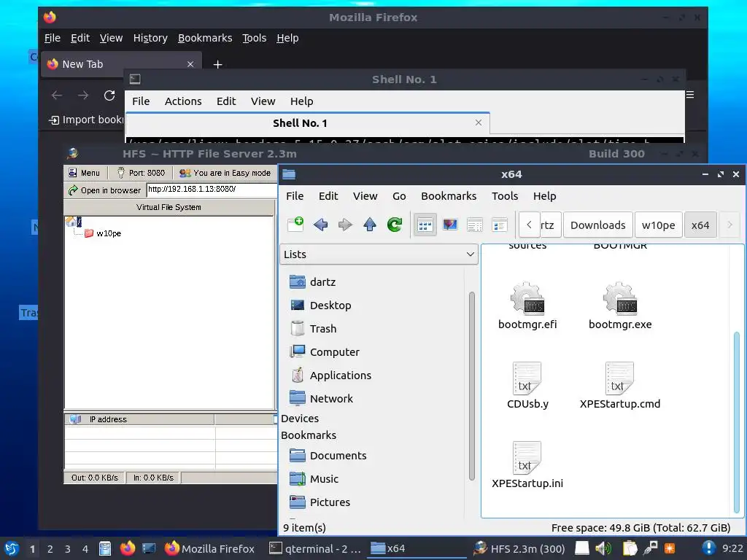Viewport: 747px width, 560px height.
Task: Click the Out: 0.0 KB/s status in HFS
Action: pyautogui.click(x=94, y=478)
